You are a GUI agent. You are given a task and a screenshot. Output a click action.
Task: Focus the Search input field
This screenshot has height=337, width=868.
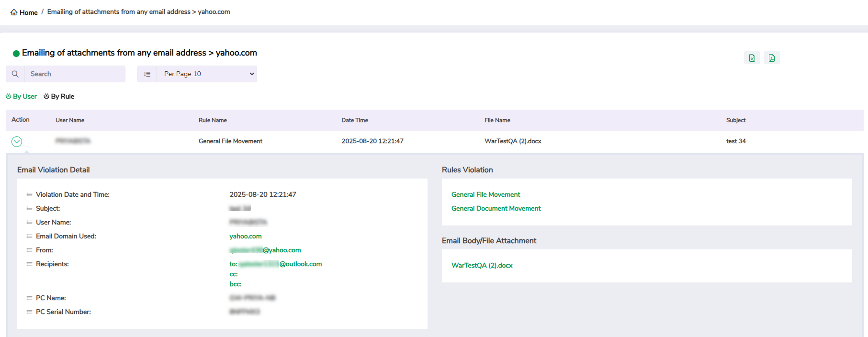pos(75,74)
